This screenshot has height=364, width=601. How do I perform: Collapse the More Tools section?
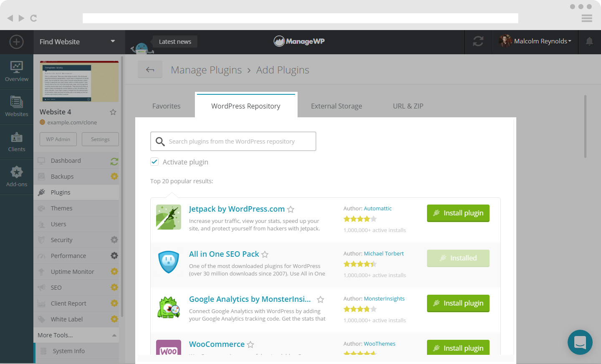point(114,335)
